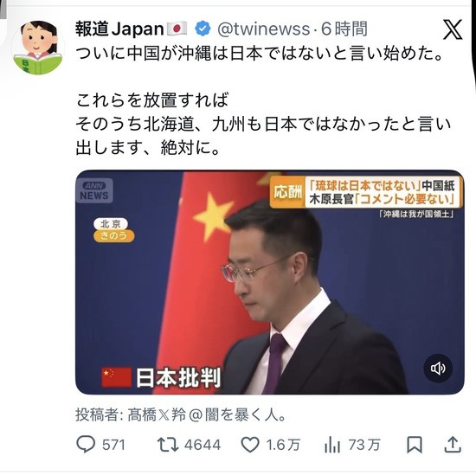Click the video poster 髙橋 attribution
Image resolution: width=476 pixels, height=475 pixels.
(181, 414)
